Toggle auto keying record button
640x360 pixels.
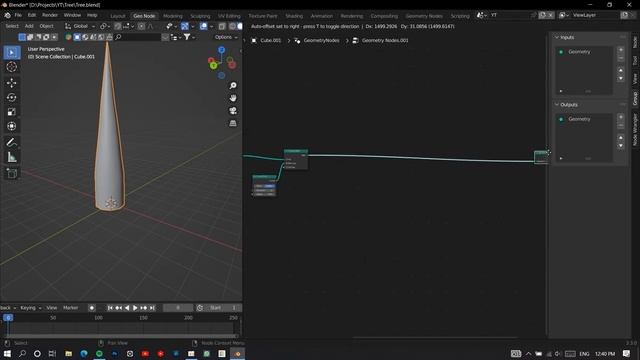pos(92,308)
